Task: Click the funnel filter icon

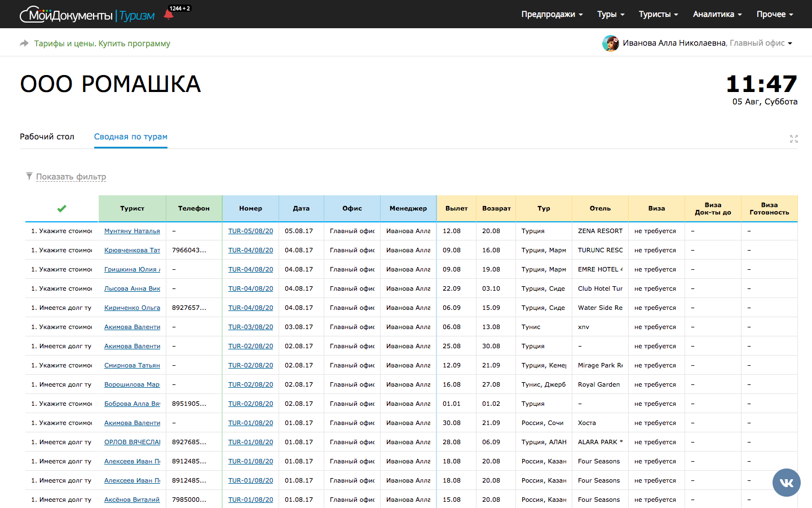Action: point(29,176)
